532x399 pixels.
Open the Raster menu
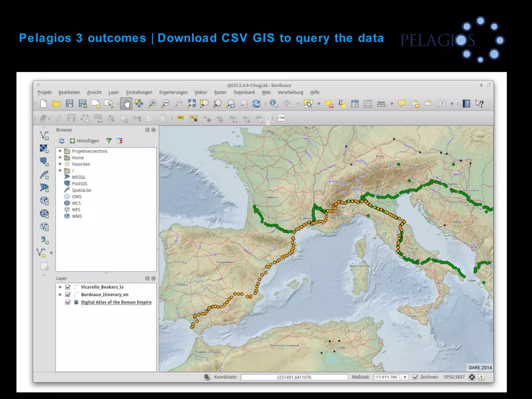(220, 92)
